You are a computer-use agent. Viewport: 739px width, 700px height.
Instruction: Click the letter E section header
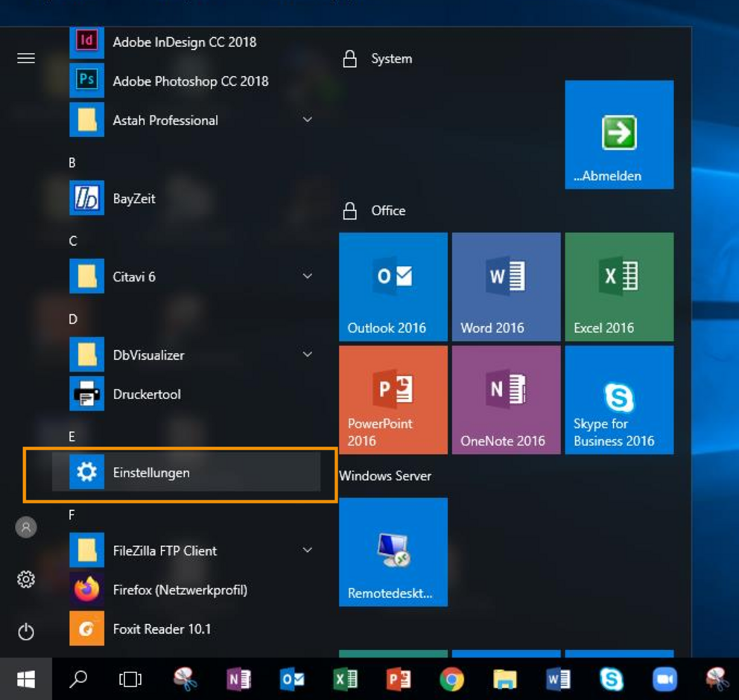pyautogui.click(x=72, y=436)
